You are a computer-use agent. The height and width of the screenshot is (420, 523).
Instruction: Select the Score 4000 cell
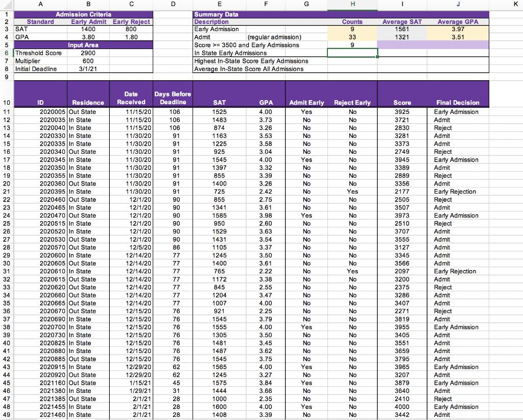pyautogui.click(x=402, y=407)
